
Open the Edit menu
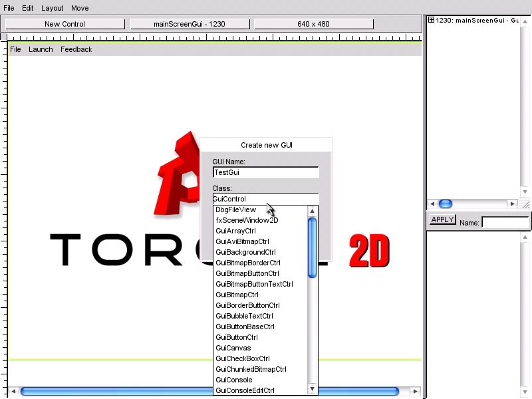[27, 8]
